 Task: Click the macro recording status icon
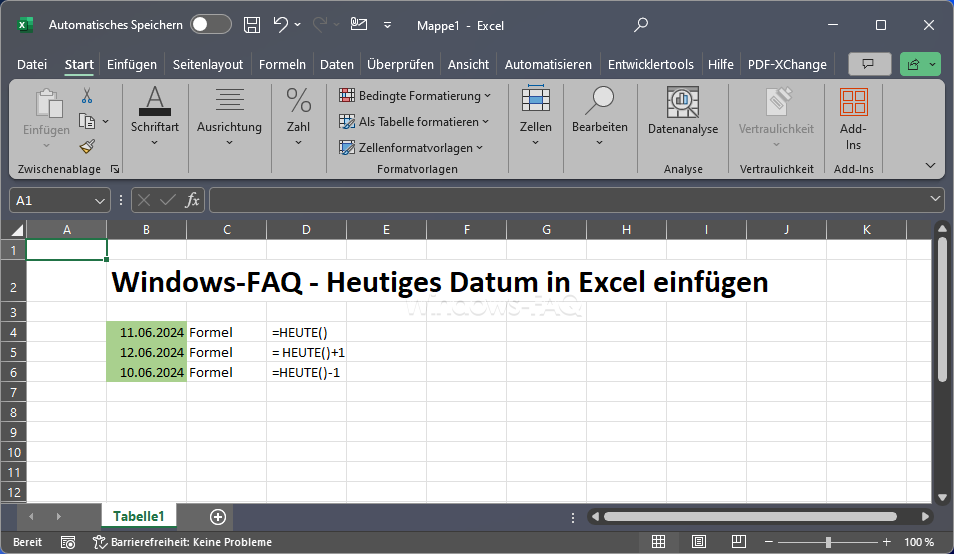68,542
